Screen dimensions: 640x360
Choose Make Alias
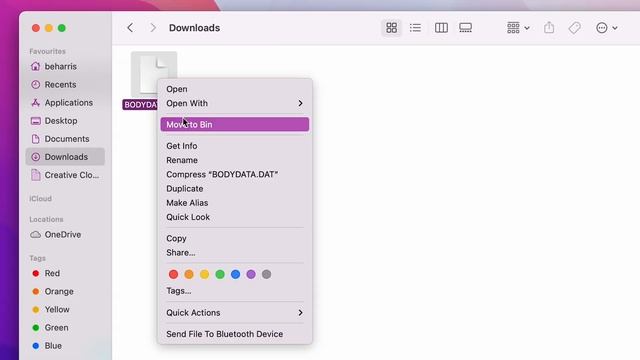(x=235, y=203)
